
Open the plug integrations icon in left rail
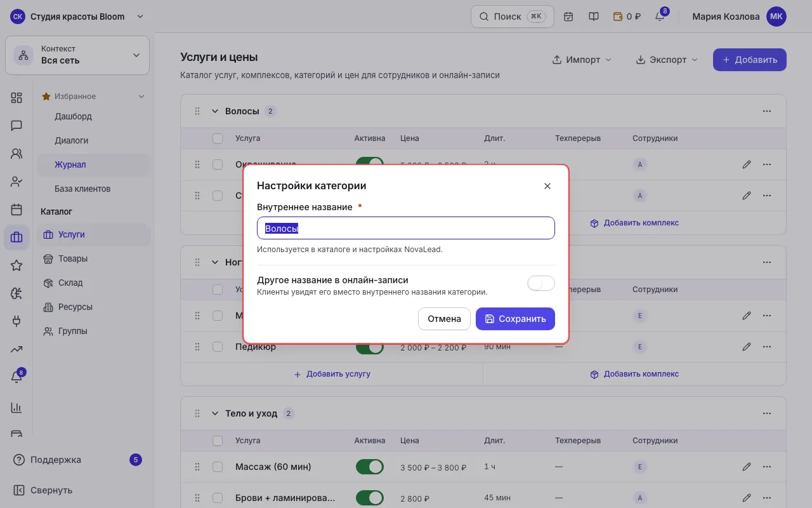pyautogui.click(x=16, y=321)
